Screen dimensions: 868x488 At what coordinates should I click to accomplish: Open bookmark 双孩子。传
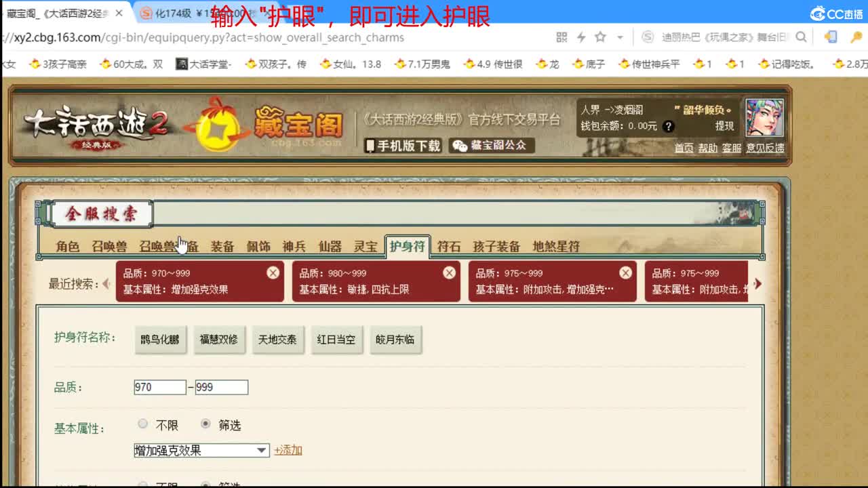275,64
